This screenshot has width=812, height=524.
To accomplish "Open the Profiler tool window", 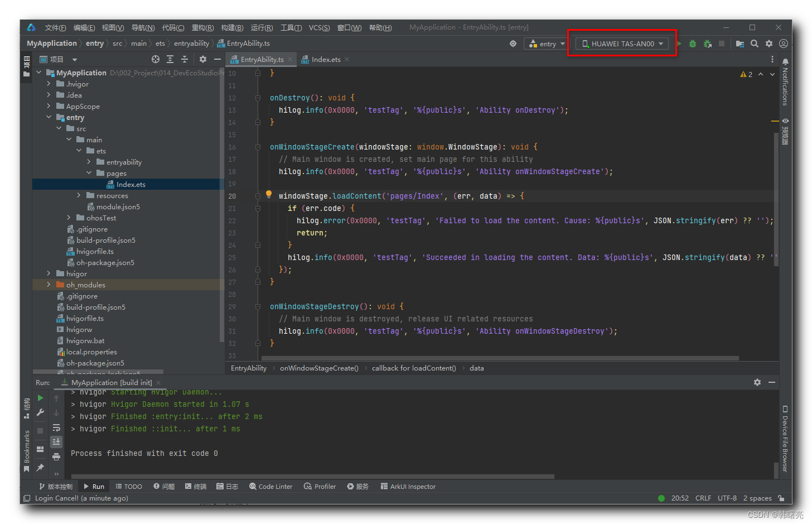I will [320, 487].
